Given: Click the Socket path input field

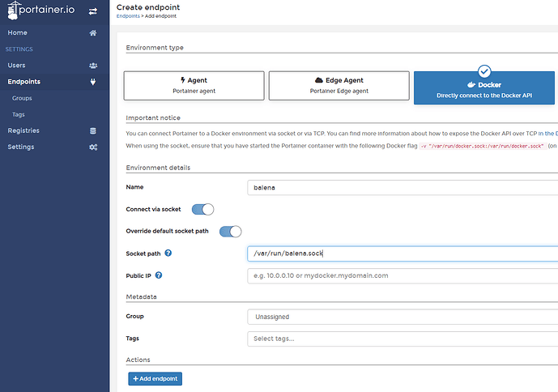Looking at the screenshot, I should click(x=403, y=254).
